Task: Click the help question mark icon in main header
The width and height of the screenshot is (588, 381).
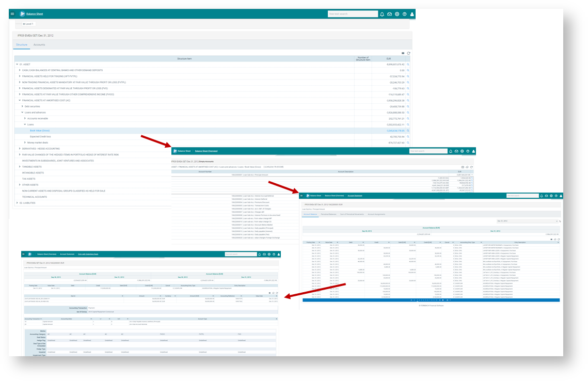Action: (404, 14)
